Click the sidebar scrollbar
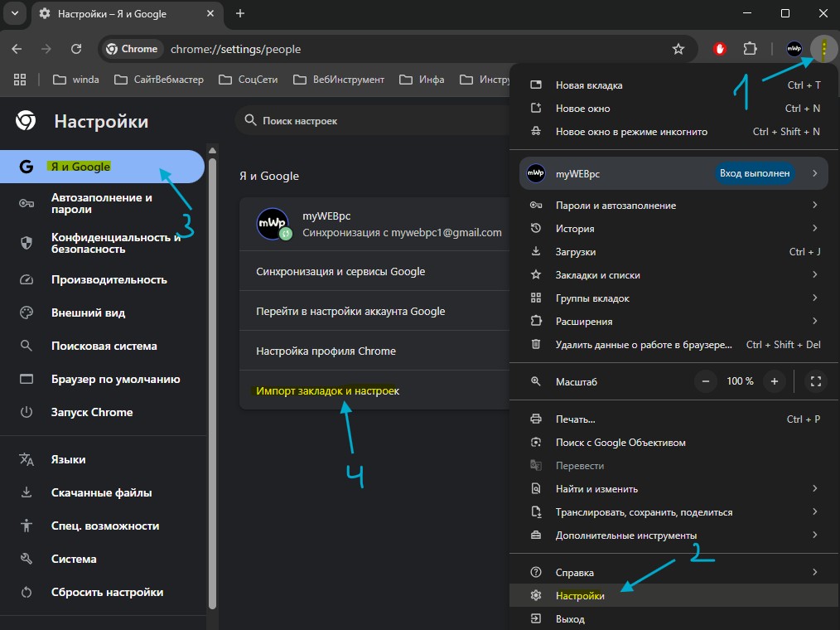Image resolution: width=840 pixels, height=630 pixels. [x=212, y=383]
